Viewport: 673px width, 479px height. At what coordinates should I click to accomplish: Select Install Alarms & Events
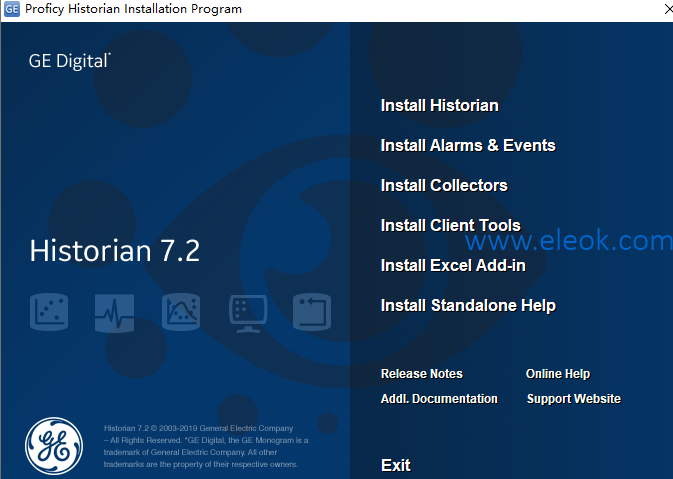(x=468, y=146)
